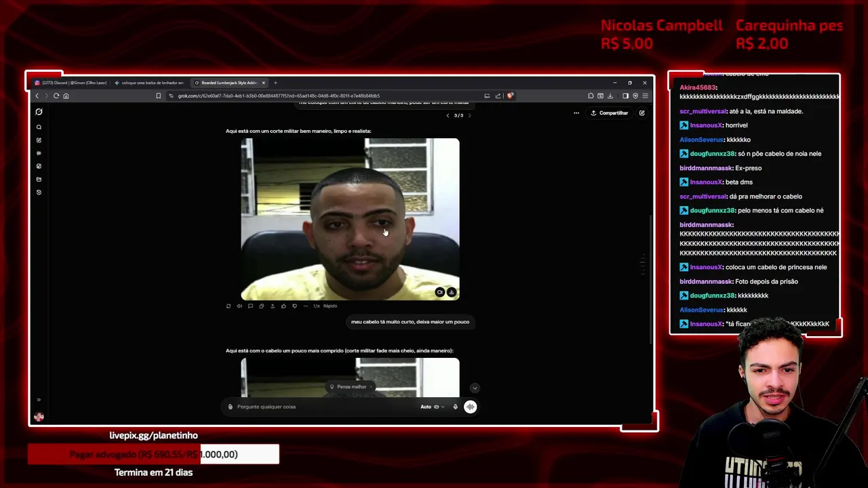This screenshot has height=488, width=868.
Task: Open the new chat pencil icon near Compartilhar
Action: click(642, 113)
